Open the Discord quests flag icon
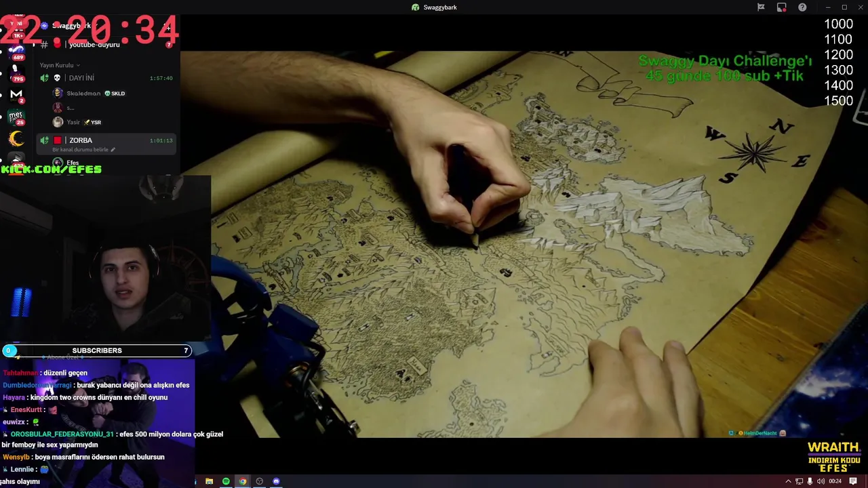Viewport: 868px width, 488px height. click(x=761, y=7)
